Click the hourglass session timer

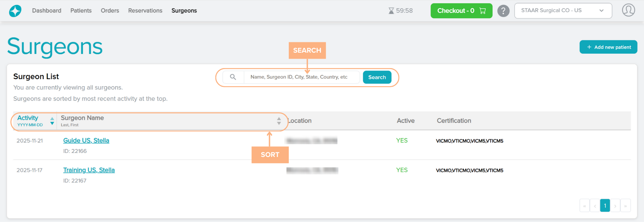click(x=400, y=11)
